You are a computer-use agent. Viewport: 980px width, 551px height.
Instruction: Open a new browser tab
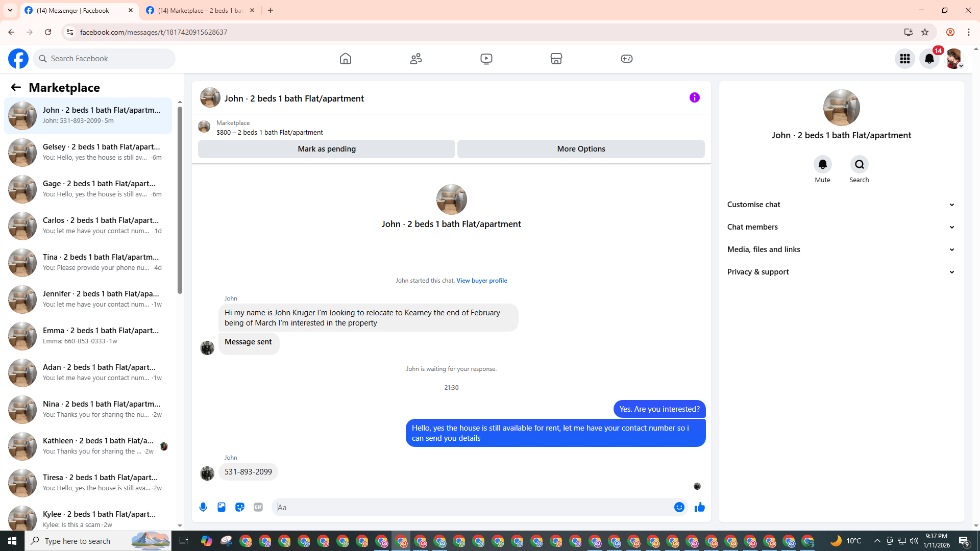[271, 10]
